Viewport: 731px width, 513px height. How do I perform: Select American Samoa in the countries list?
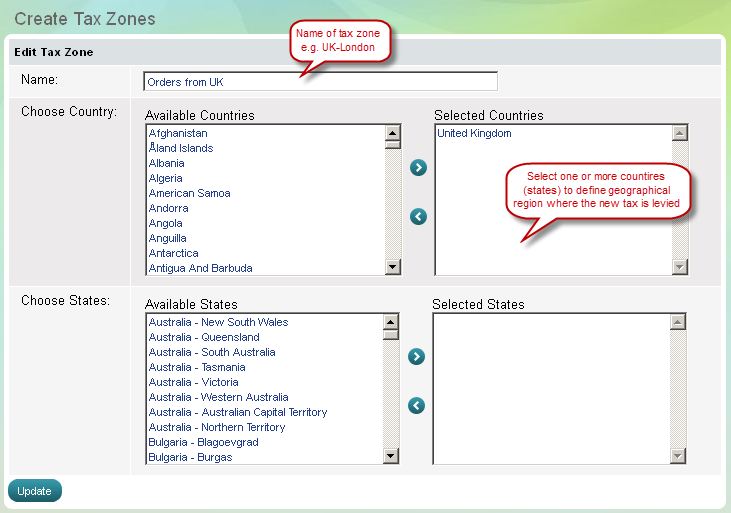[x=189, y=193]
